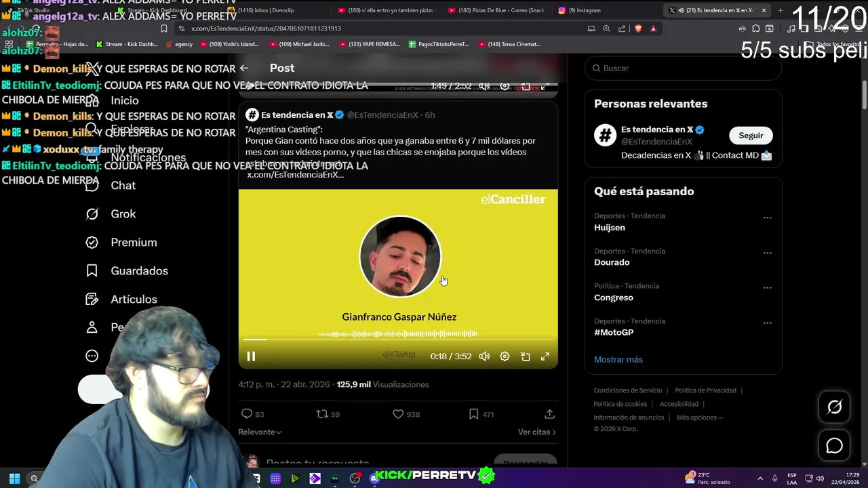Open Condiciones de Servicio footer link
868x488 pixels.
click(x=628, y=390)
